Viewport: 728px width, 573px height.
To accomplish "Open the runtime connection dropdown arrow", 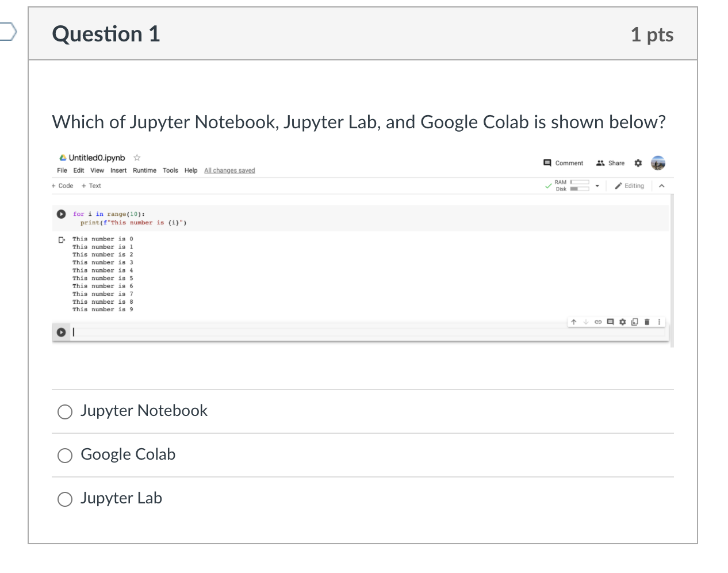I will (x=597, y=186).
